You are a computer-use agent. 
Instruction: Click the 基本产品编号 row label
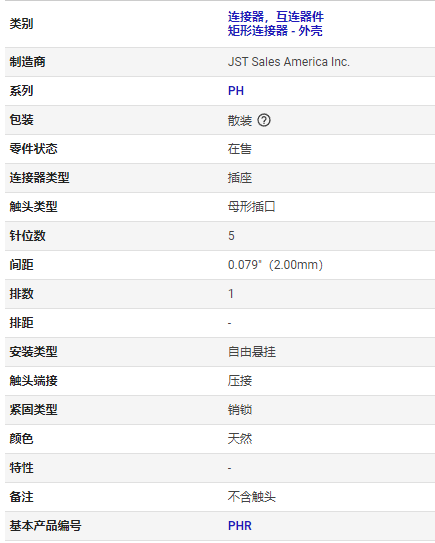45,526
